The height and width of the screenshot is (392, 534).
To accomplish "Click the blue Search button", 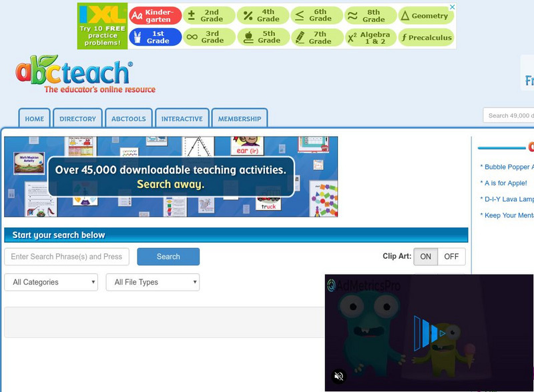I will 168,257.
